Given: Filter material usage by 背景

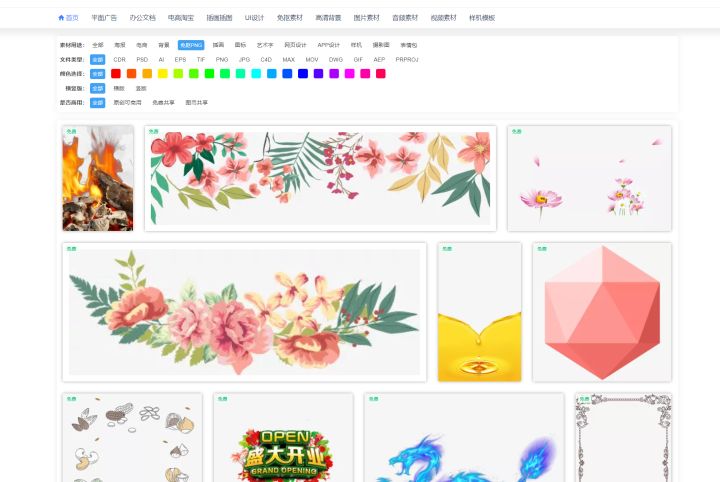Looking at the screenshot, I should click(x=164, y=45).
